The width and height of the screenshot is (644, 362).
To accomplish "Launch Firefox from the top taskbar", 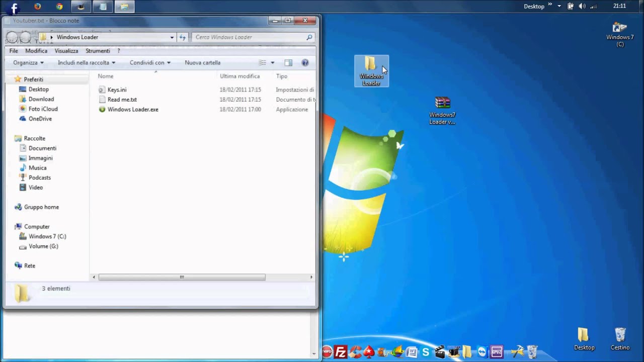I will (38, 7).
